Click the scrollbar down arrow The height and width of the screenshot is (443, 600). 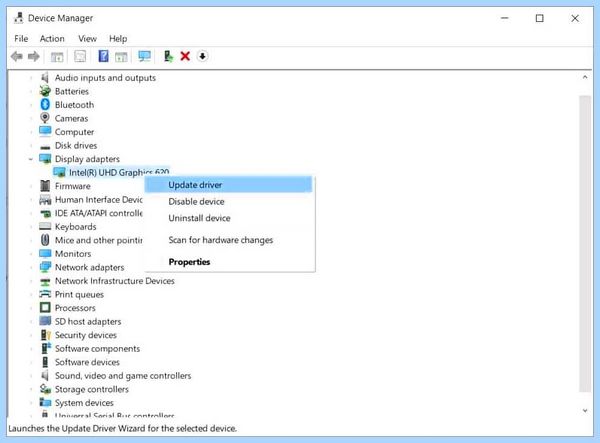coord(585,411)
